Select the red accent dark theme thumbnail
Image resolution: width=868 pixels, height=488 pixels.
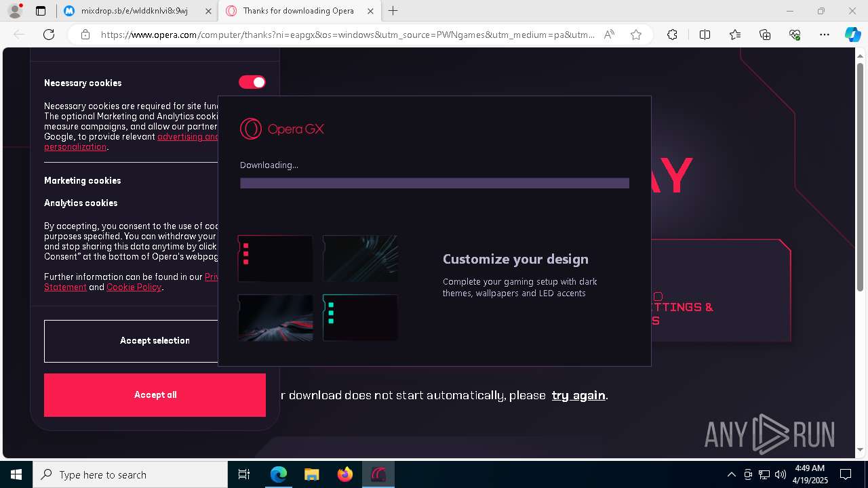coord(275,258)
